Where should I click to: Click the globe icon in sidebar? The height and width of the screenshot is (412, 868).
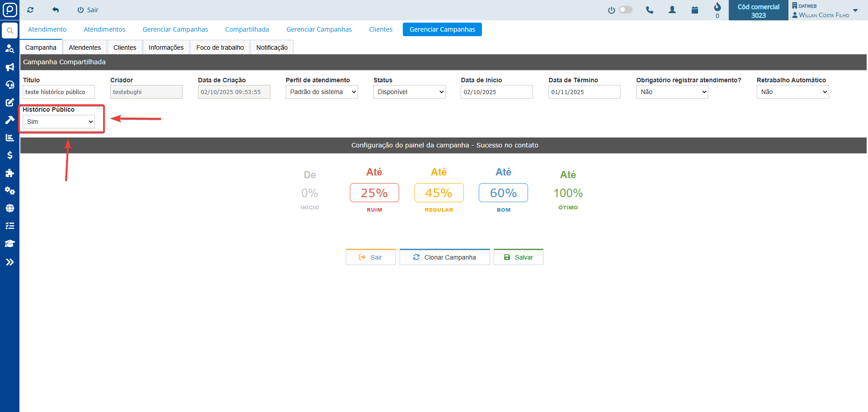pos(9,208)
